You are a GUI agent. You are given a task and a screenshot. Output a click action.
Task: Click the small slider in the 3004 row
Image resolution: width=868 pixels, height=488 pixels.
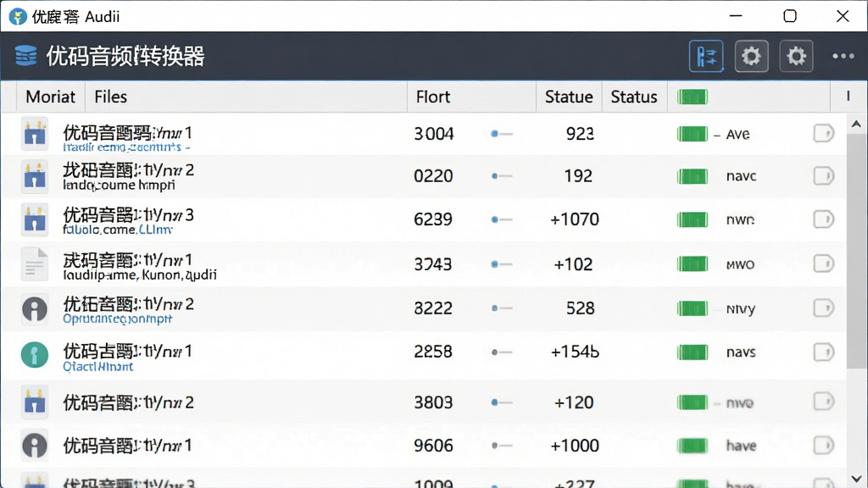[x=502, y=134]
